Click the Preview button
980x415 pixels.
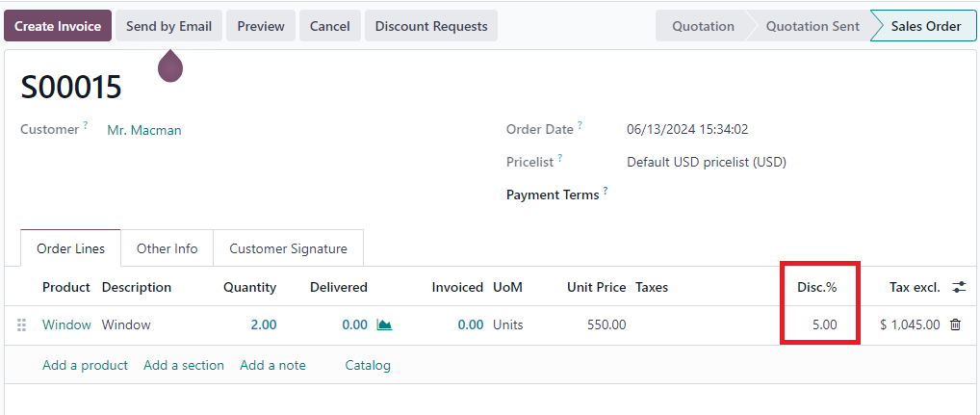click(261, 26)
